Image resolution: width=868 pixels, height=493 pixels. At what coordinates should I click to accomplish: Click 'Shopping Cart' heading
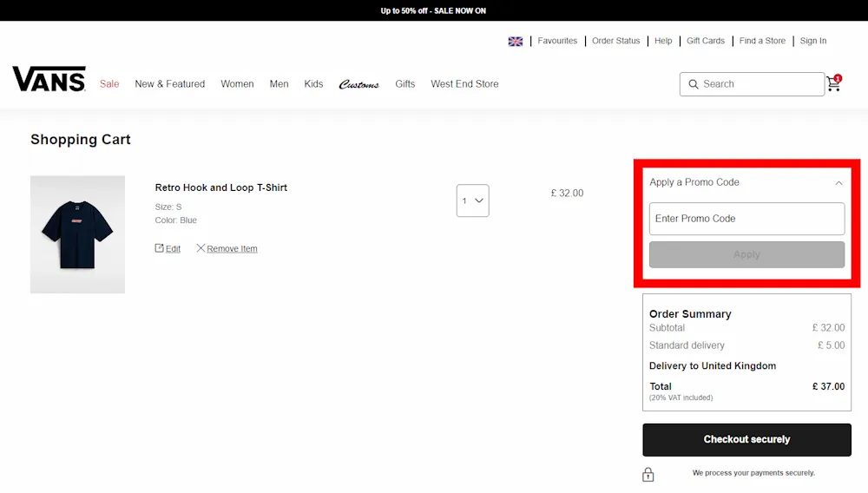pos(81,140)
